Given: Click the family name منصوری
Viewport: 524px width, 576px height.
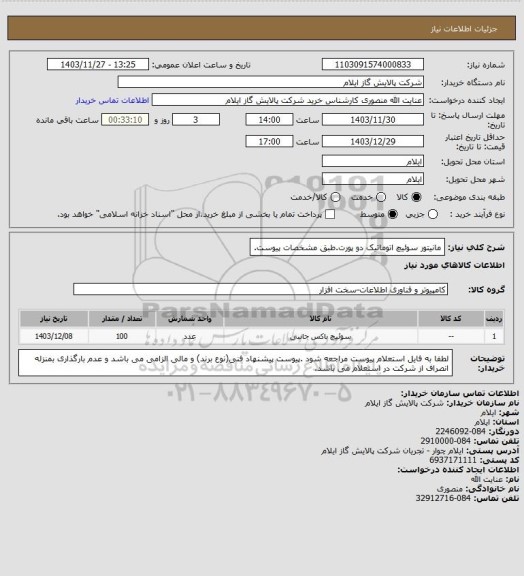Looking at the screenshot, I should pos(450,489).
